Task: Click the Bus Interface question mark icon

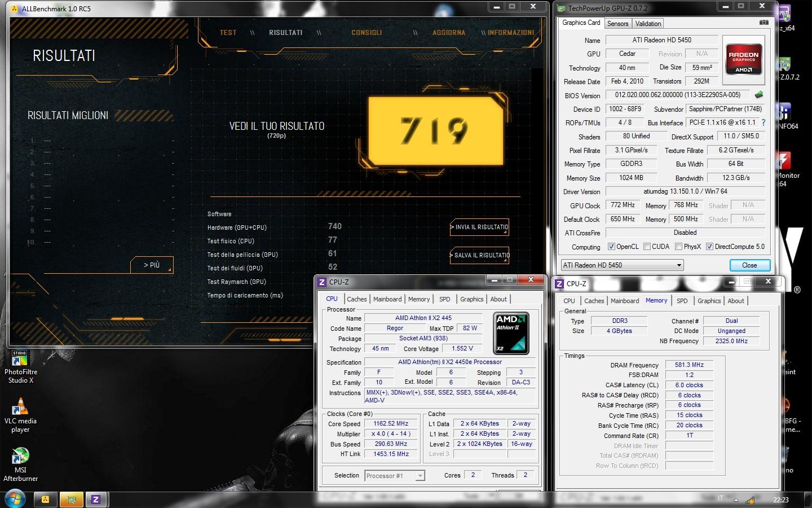Action: point(764,122)
